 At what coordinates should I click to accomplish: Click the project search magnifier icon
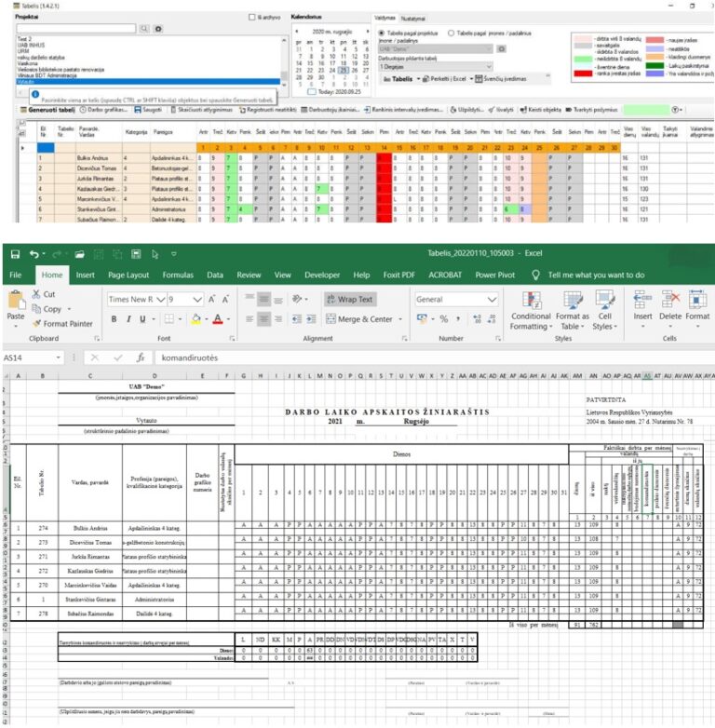(x=145, y=29)
